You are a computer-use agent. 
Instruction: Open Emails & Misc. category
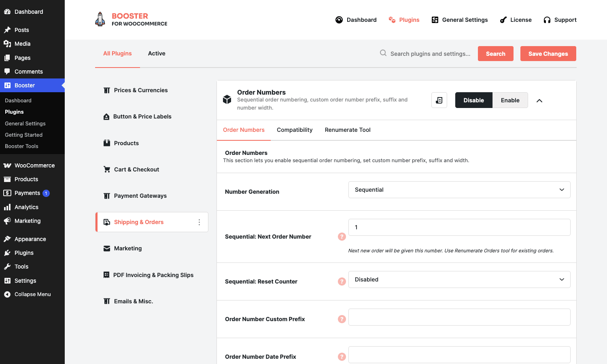click(x=152, y=301)
